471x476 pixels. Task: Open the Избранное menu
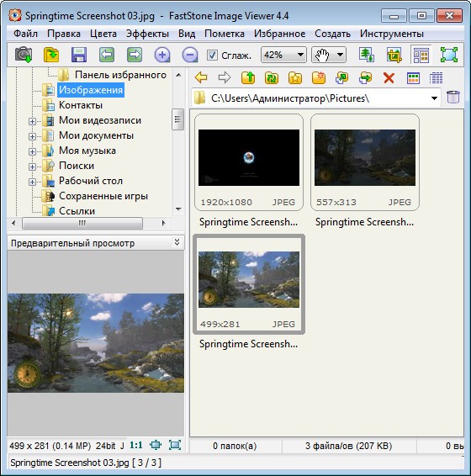click(x=280, y=34)
